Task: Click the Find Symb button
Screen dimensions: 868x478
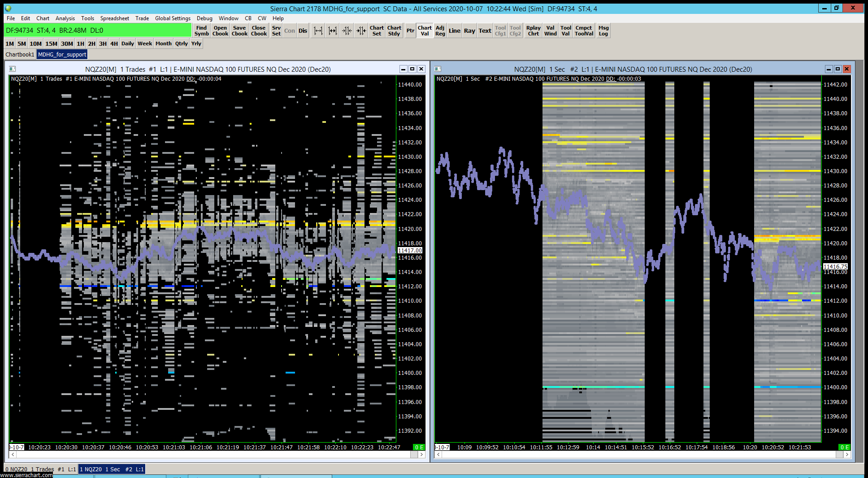Action: click(x=201, y=30)
